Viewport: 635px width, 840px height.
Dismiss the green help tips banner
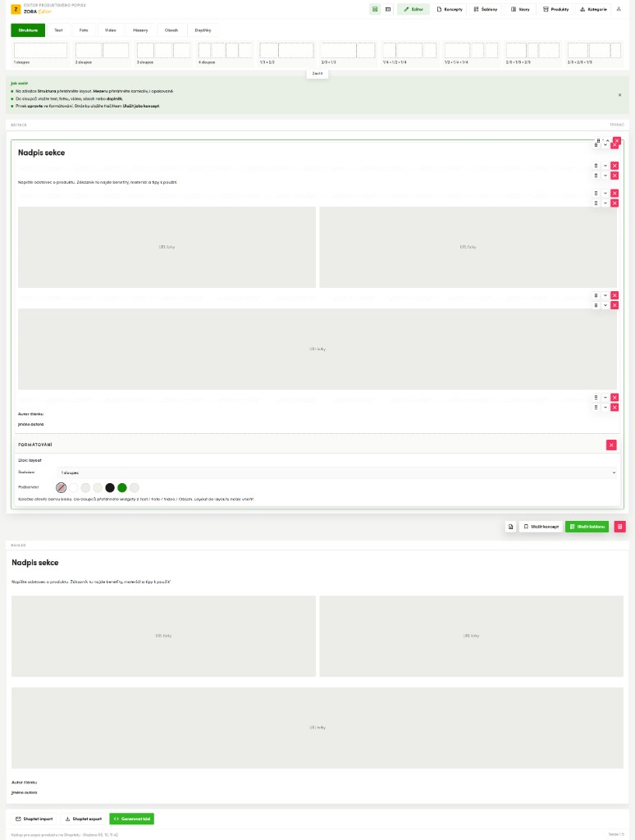[x=620, y=95]
